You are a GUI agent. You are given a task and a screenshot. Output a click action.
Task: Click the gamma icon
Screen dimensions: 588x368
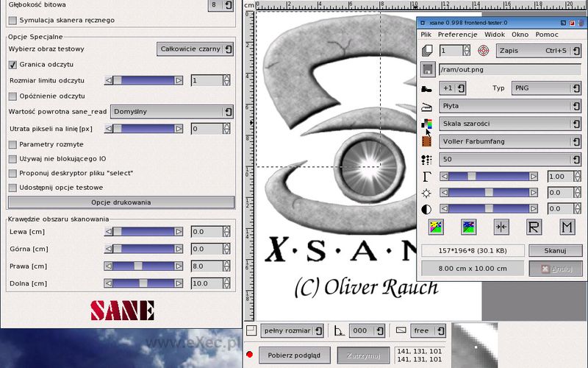[x=427, y=176]
